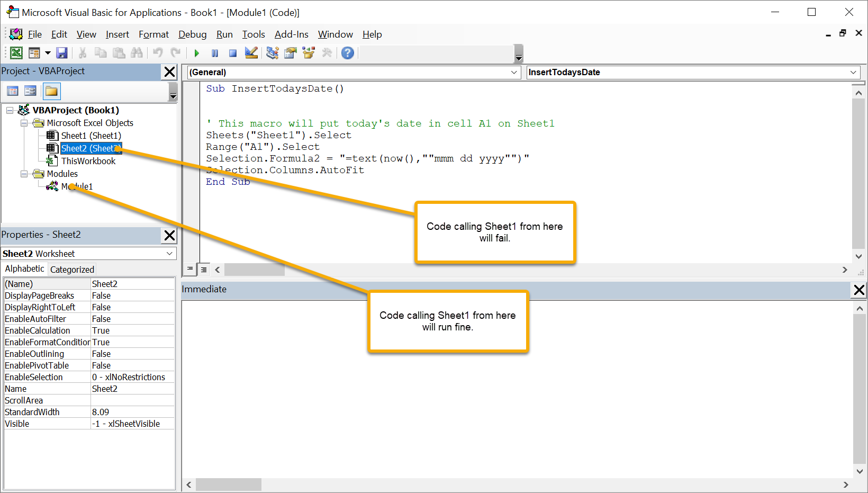The image size is (868, 493).
Task: Select Sheet1 (Sheet1) in the project tree
Action: (x=91, y=136)
